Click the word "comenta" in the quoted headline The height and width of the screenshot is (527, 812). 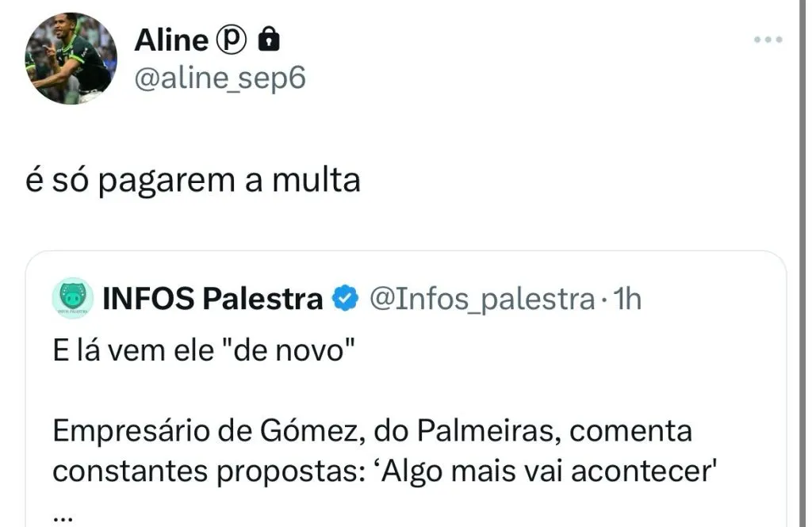click(x=631, y=433)
